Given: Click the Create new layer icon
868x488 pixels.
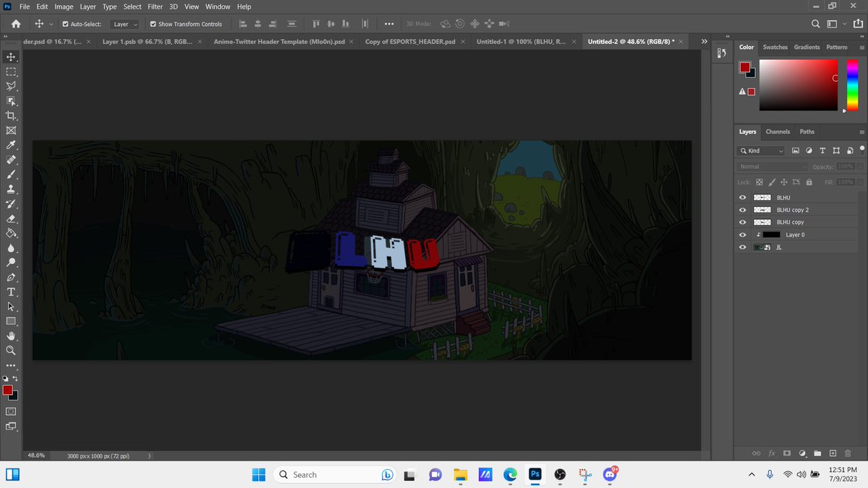Looking at the screenshot, I should click(x=833, y=453).
